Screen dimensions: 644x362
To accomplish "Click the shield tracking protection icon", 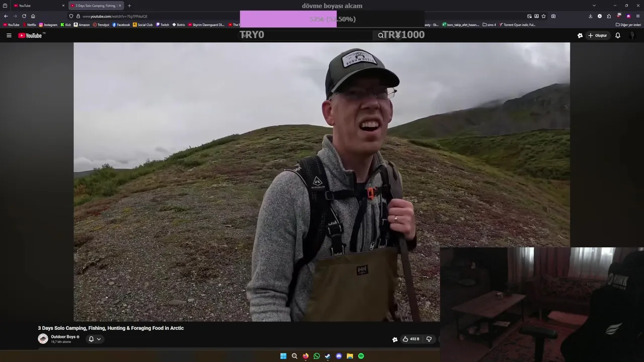I will pos(71,16).
